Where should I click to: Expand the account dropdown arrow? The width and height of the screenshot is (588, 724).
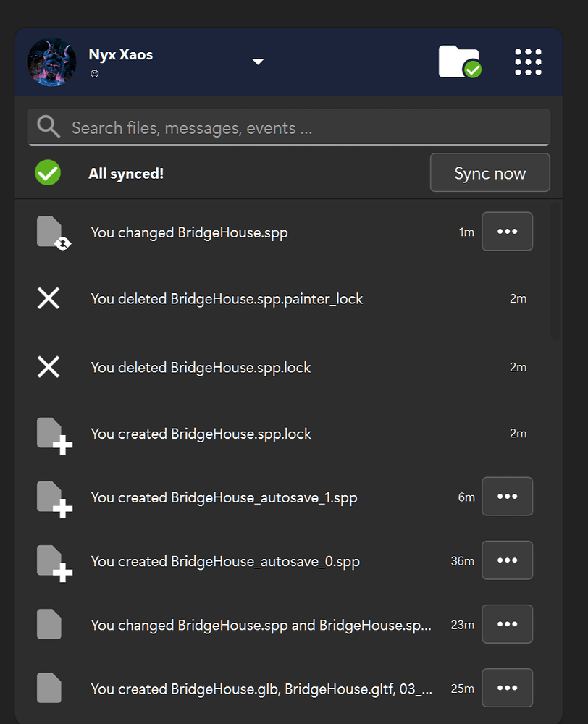[x=258, y=62]
